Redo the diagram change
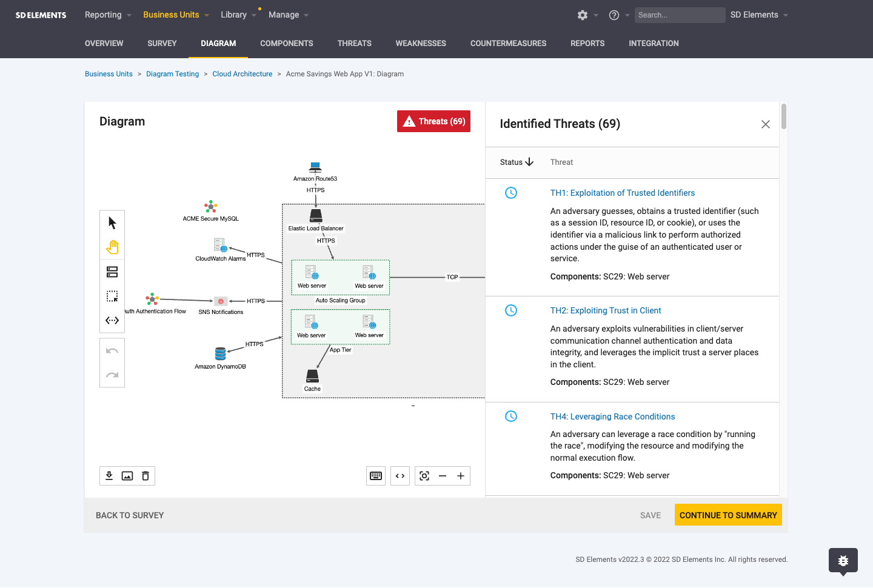 coord(112,375)
